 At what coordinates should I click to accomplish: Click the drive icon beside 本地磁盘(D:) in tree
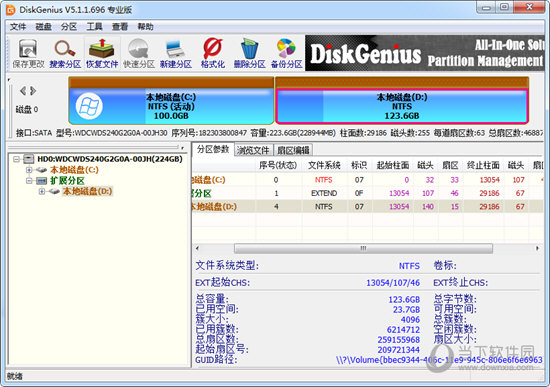(54, 192)
